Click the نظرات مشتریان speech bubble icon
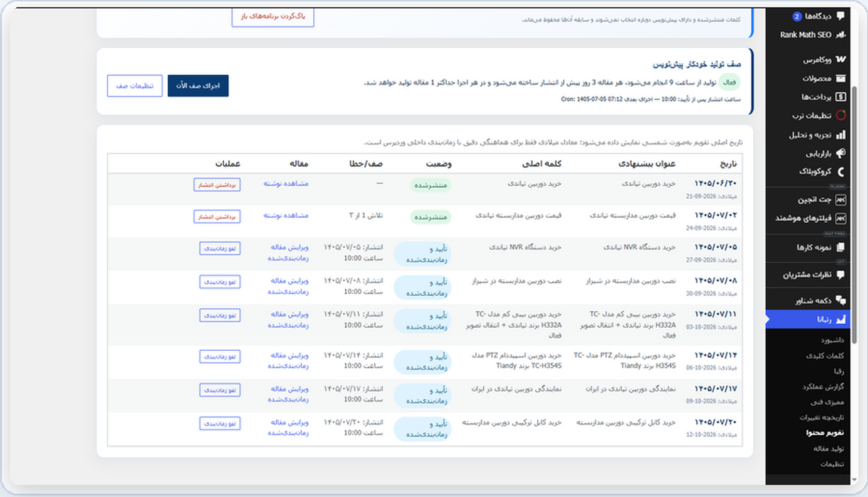This screenshot has width=868, height=497. click(841, 275)
